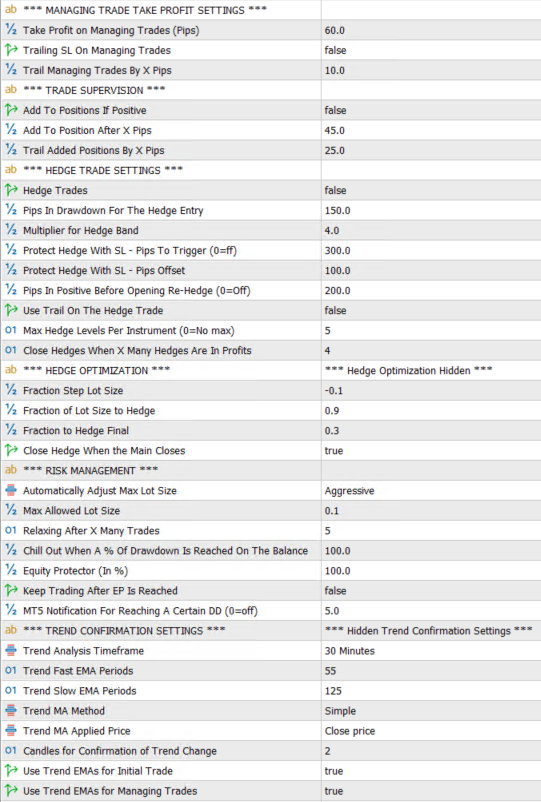The image size is (541, 802).
Task: Click the boolean icon beside Add To Positions If Positive
Action: pyautogui.click(x=11, y=109)
